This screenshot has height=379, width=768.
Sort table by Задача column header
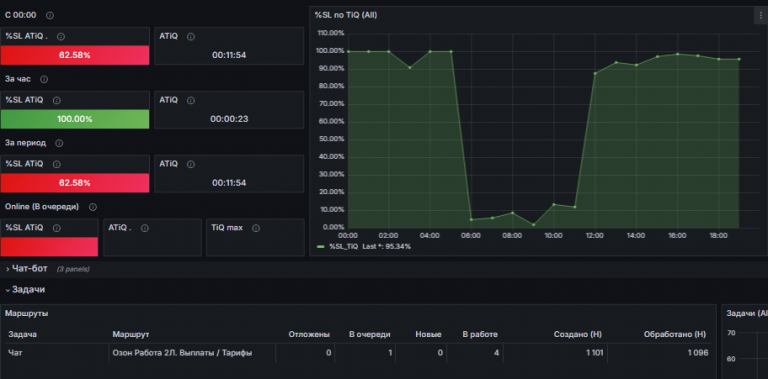pyautogui.click(x=23, y=334)
